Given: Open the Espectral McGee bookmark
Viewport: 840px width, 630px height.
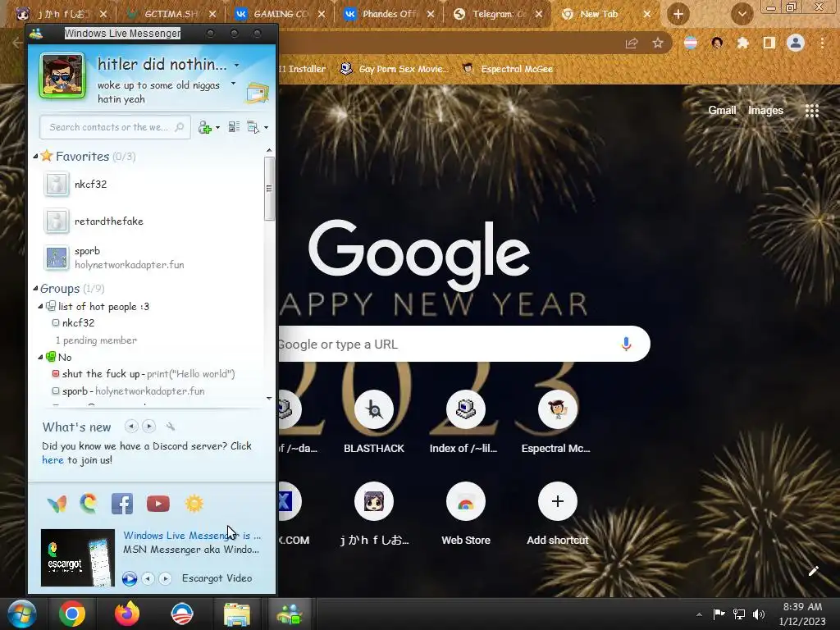Looking at the screenshot, I should (508, 69).
